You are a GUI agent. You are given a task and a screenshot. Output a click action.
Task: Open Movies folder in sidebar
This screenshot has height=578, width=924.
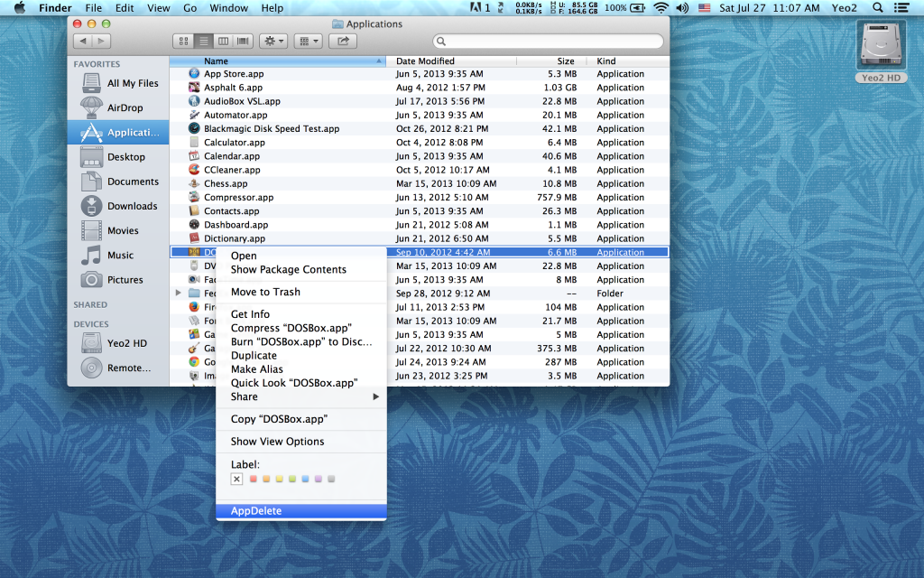point(118,230)
